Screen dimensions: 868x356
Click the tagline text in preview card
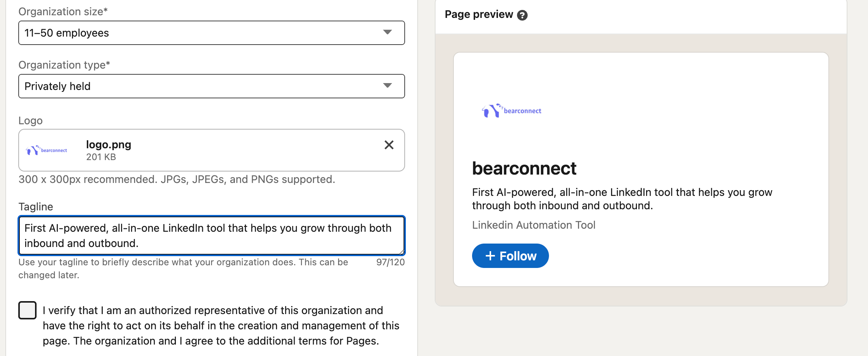622,199
